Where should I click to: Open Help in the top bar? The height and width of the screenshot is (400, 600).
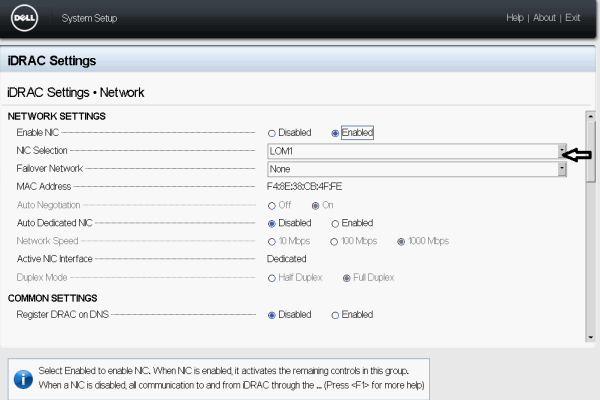(x=515, y=18)
